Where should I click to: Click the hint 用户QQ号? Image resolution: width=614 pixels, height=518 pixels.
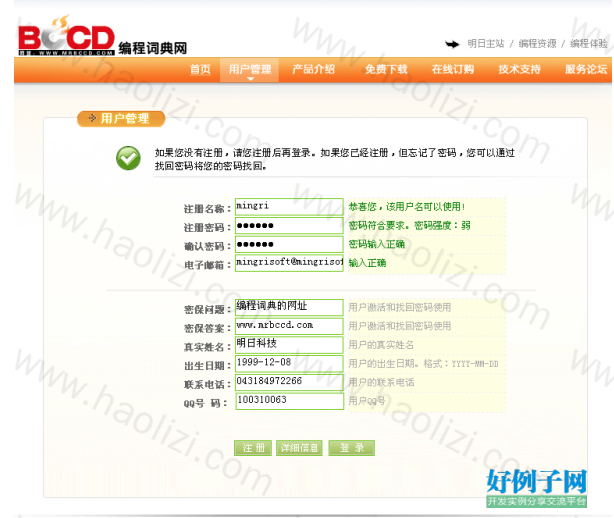pos(367,401)
